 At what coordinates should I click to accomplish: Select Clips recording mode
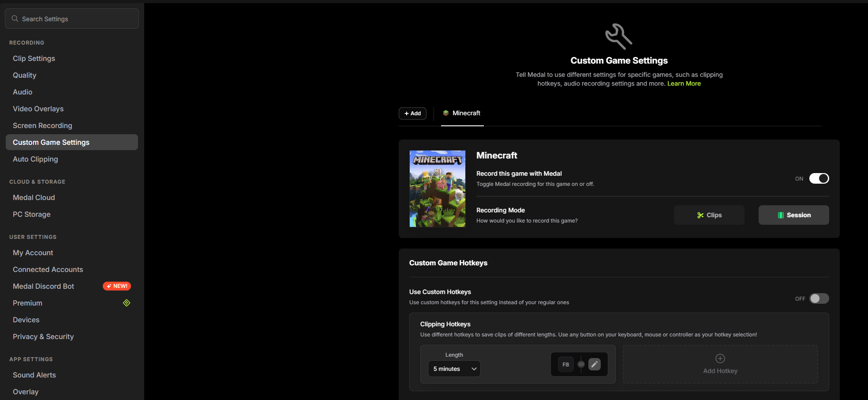tap(709, 215)
